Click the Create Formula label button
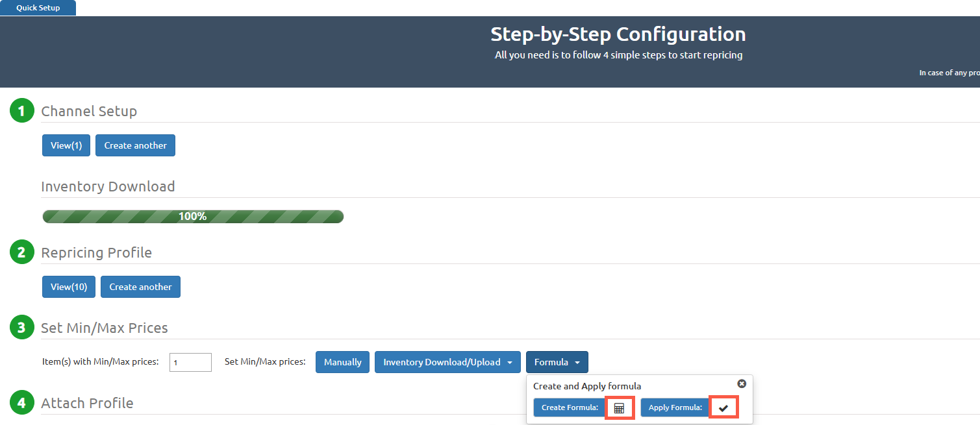 click(569, 407)
